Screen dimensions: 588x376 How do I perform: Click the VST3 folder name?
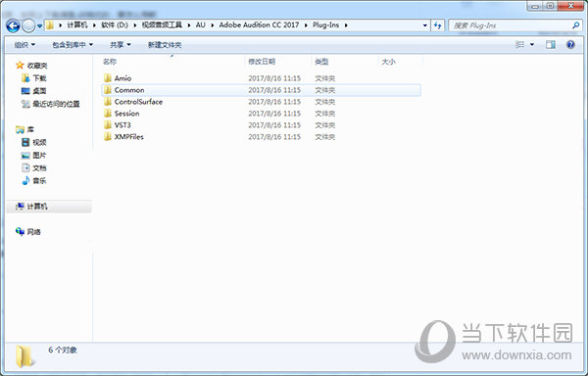pyautogui.click(x=122, y=124)
